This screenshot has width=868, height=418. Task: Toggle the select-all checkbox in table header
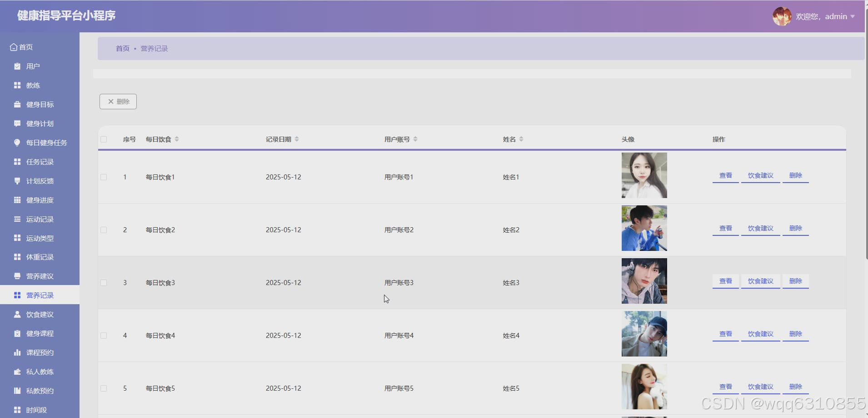pyautogui.click(x=104, y=139)
